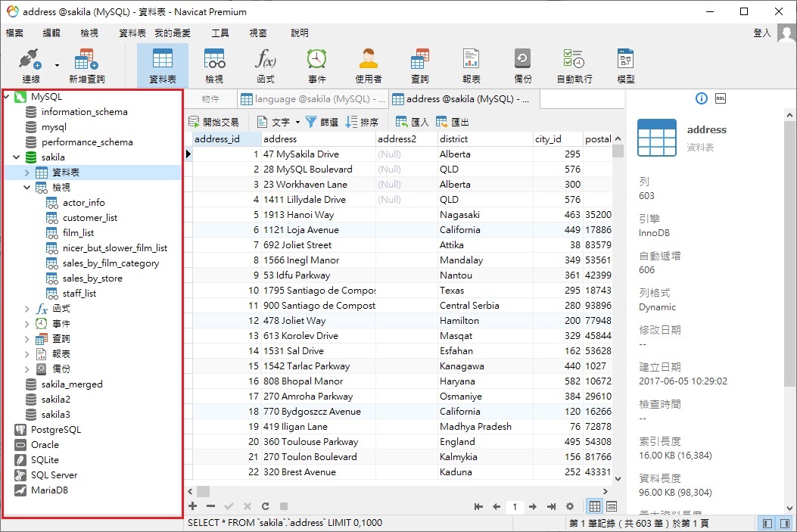Image resolution: width=797 pixels, height=532 pixels.
Task: Show the DDL info panel icon
Action: pos(721,98)
